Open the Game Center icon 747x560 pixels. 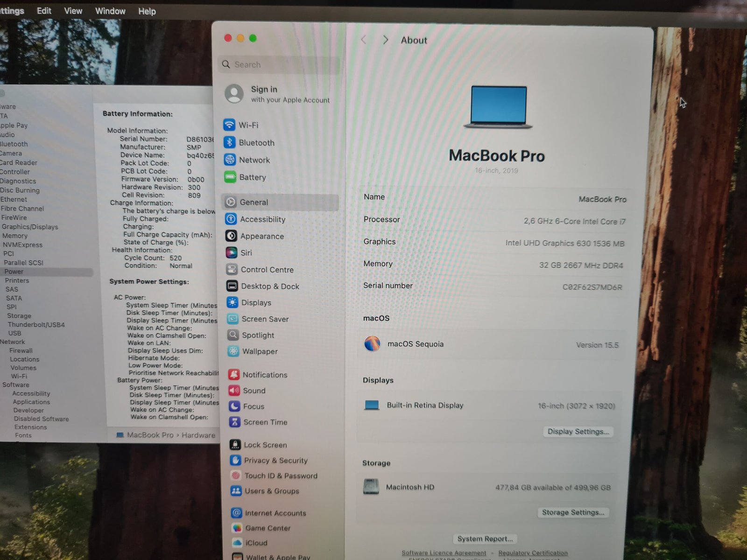[237, 528]
